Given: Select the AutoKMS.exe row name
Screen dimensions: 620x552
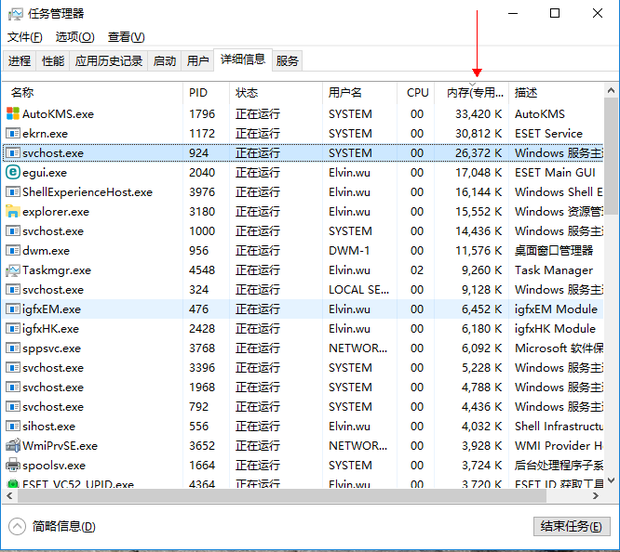Looking at the screenshot, I should coord(58,114).
